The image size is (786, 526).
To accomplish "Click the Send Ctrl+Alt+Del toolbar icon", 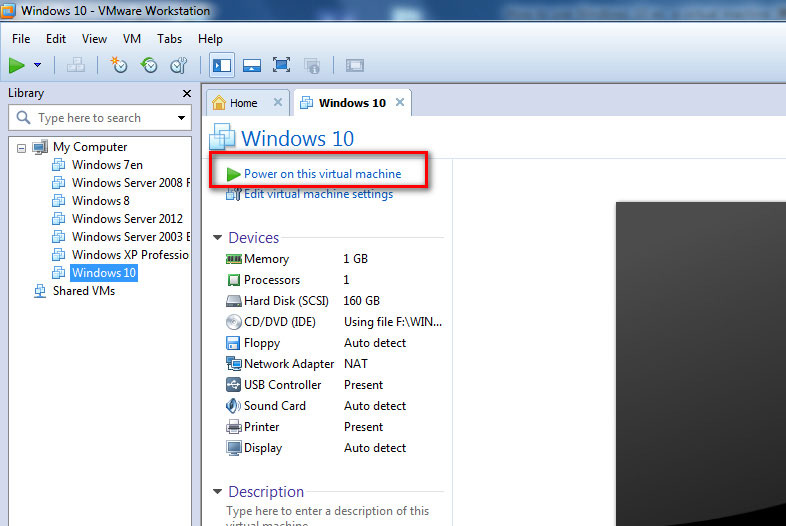I will pyautogui.click(x=76, y=65).
